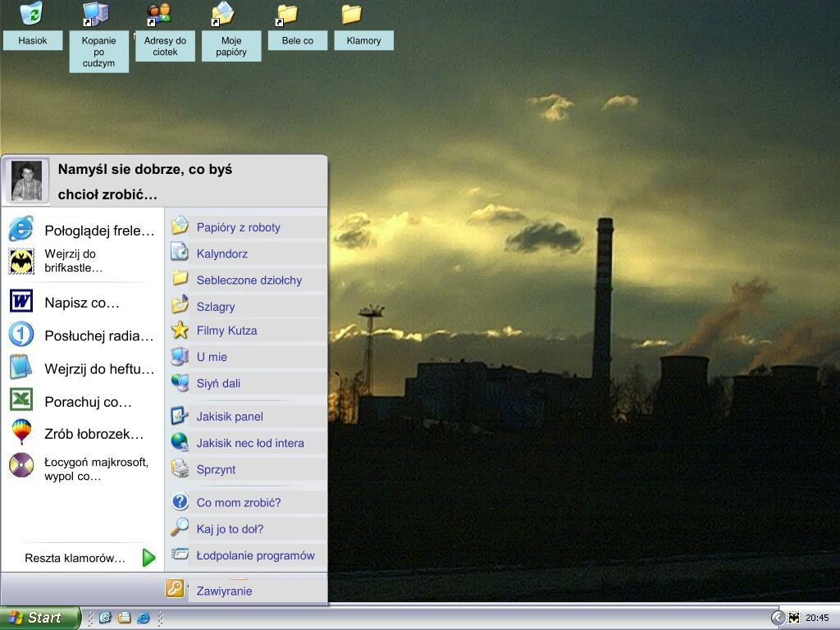Open the Adresy do ciotek desktop icon

tap(159, 14)
